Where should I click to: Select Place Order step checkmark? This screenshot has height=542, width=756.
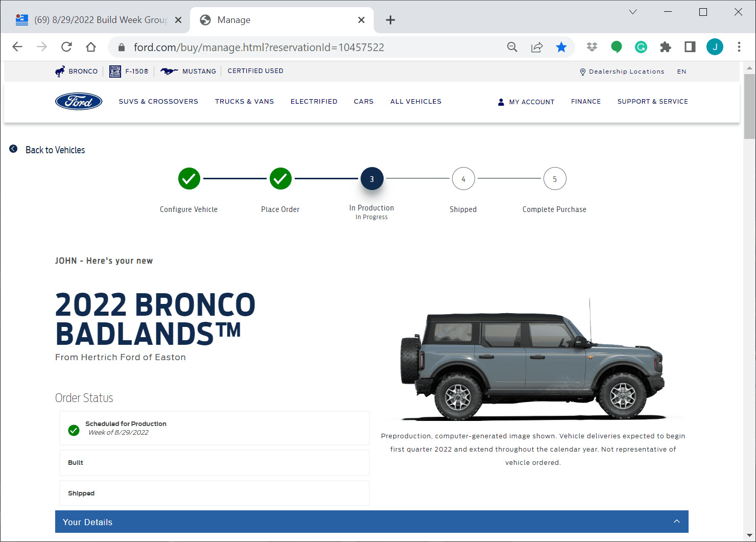[x=280, y=178]
